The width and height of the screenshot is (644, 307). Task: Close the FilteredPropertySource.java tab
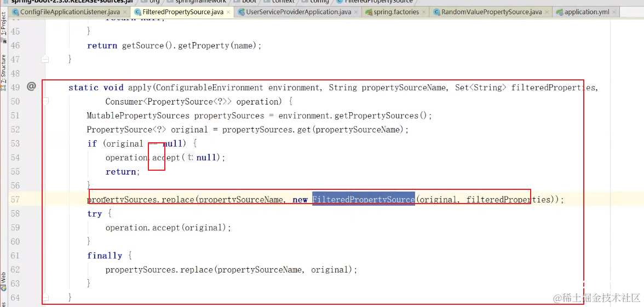point(229,12)
